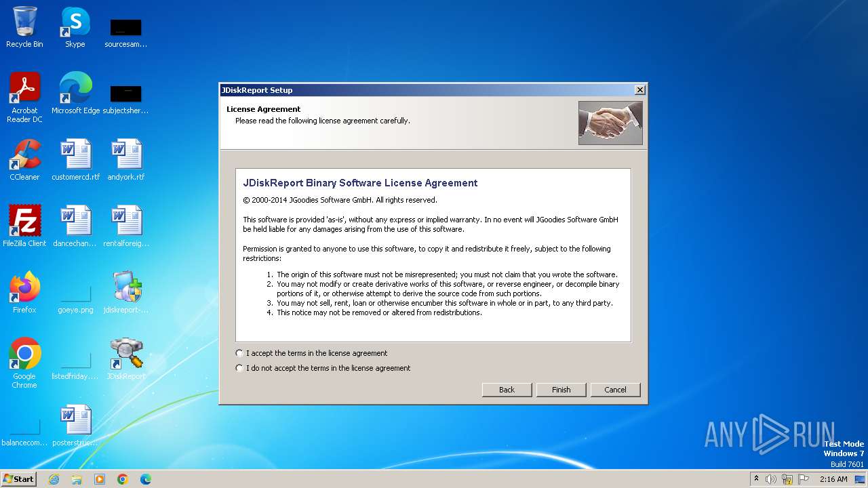Screen dimensions: 868x488
Task: Select I do not accept the terms
Action: [323, 368]
